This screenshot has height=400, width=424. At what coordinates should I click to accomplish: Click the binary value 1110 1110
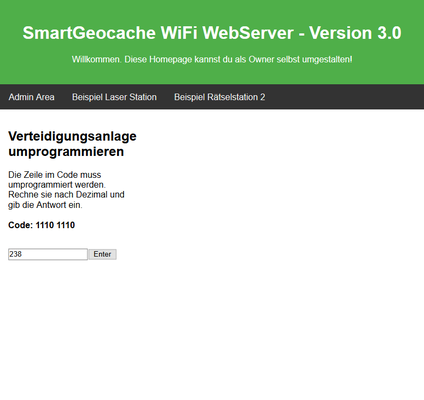click(55, 225)
